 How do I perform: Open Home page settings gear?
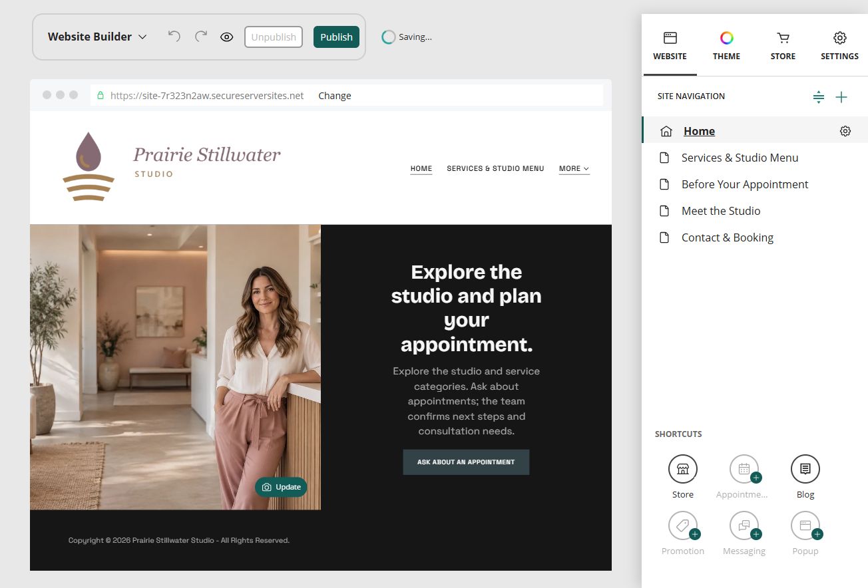pyautogui.click(x=845, y=131)
